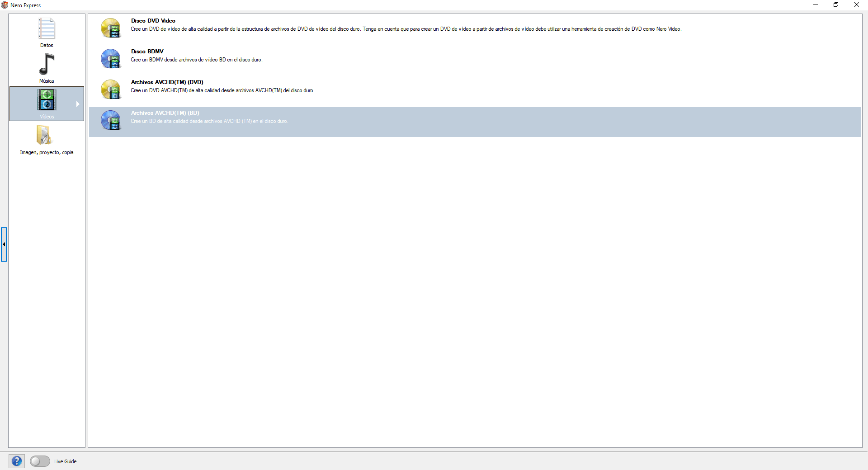
Task: Collapse the left side panel arrow
Action: tap(4, 244)
